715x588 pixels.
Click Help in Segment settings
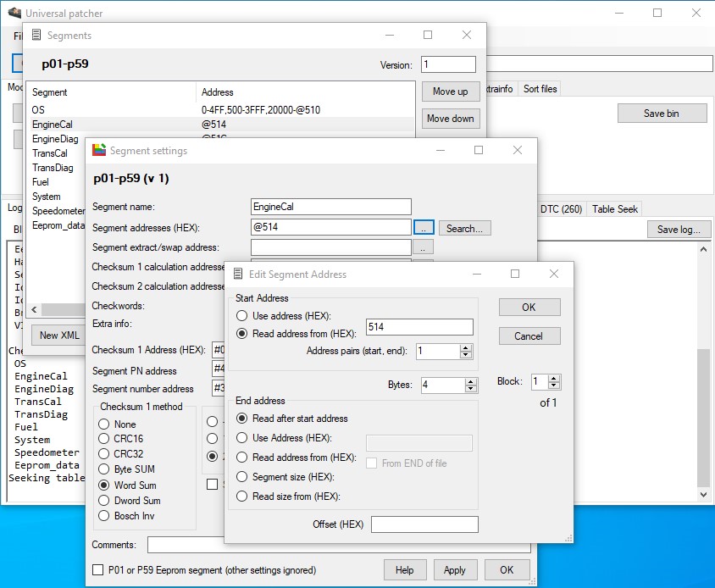point(405,570)
